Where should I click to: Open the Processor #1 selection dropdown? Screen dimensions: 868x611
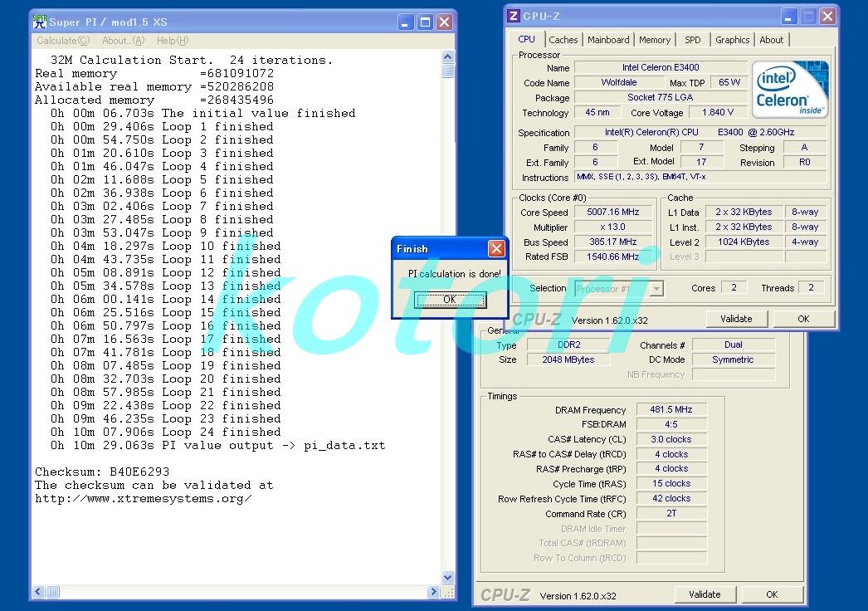(656, 289)
